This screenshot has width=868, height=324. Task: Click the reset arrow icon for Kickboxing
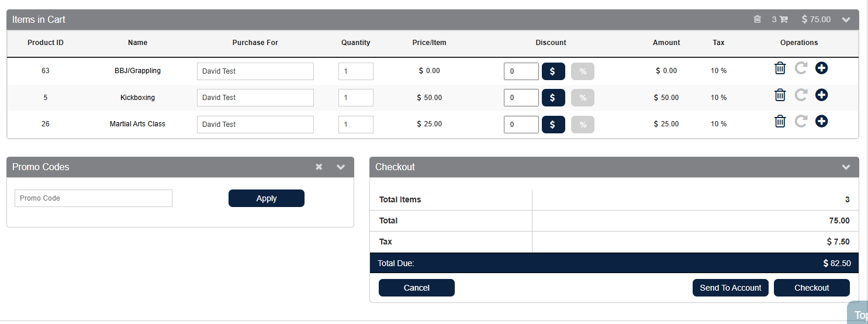801,95
